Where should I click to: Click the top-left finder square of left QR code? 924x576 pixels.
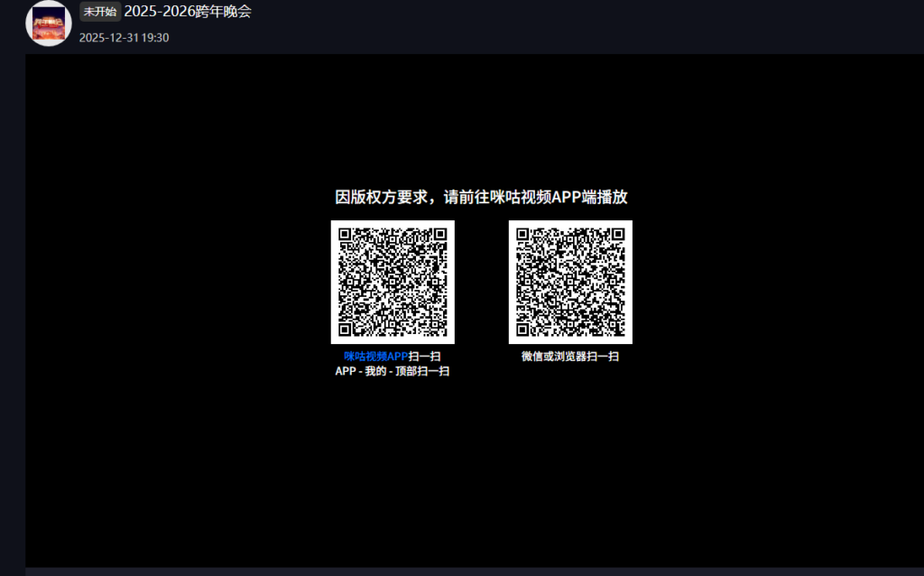tap(345, 235)
